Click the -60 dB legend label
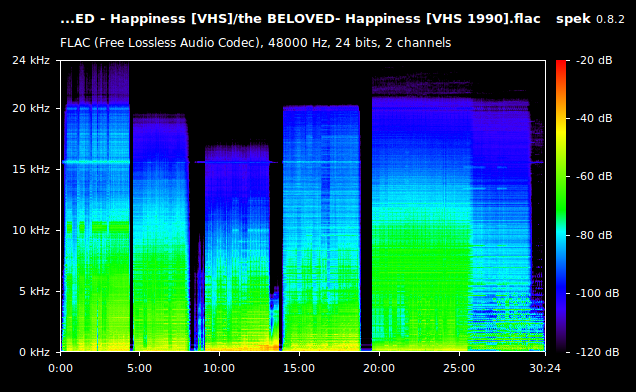Viewport: 636px width, 392px height. pyautogui.click(x=594, y=176)
